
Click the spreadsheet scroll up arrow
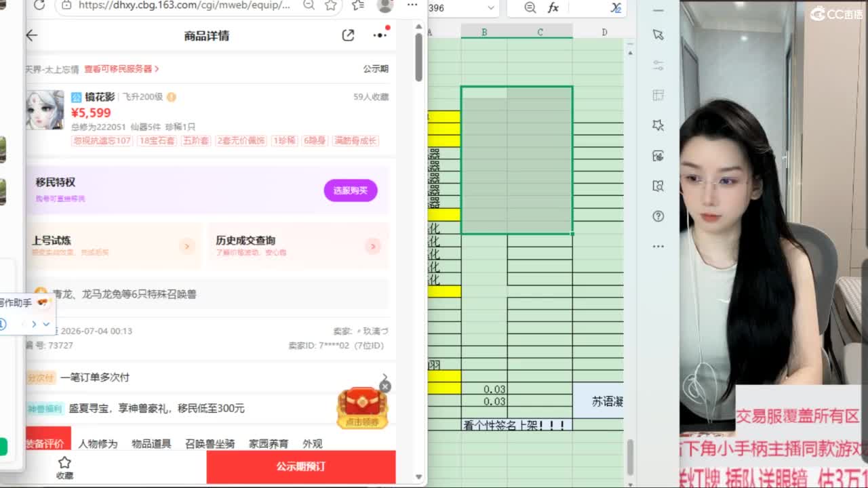tap(631, 52)
